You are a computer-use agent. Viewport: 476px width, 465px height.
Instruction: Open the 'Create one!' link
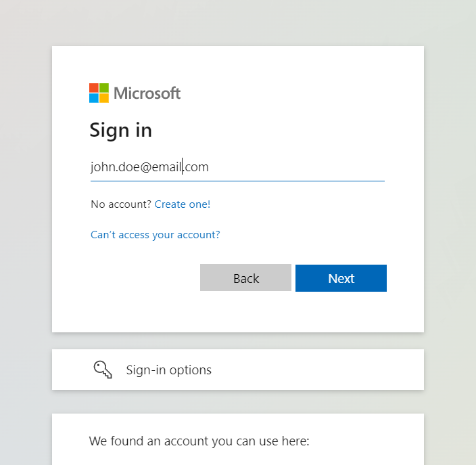[x=183, y=204]
